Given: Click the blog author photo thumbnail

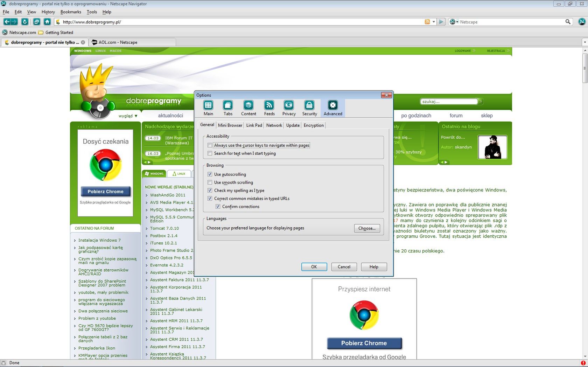Looking at the screenshot, I should pos(492,147).
